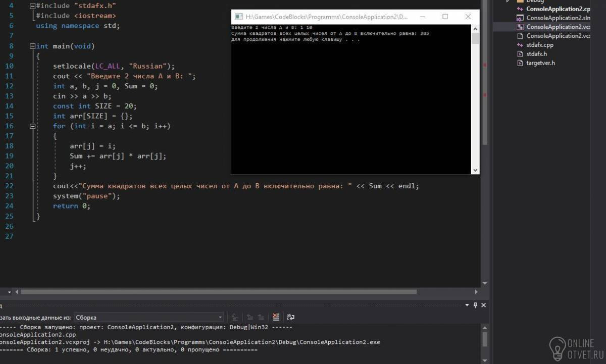Click the 'arr[j] = i;' code line

click(x=93, y=146)
